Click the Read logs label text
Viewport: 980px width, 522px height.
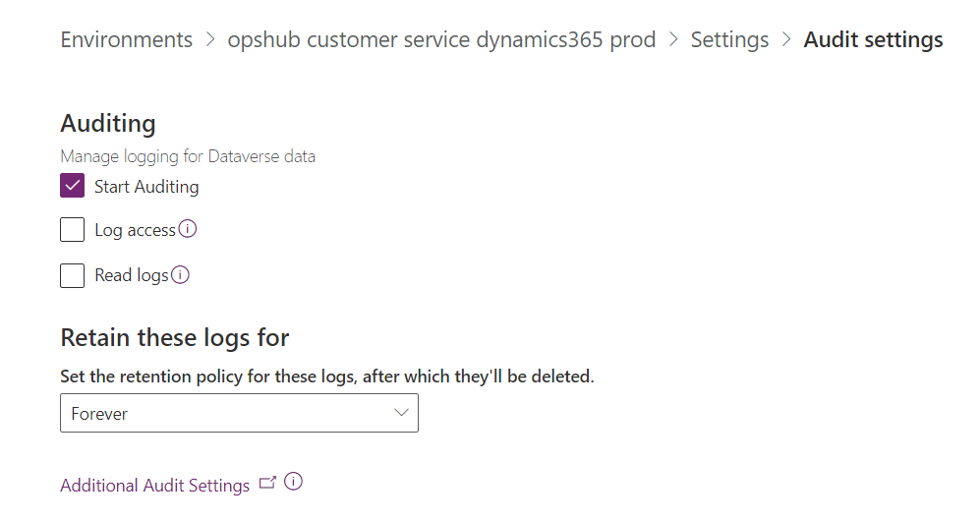(132, 276)
